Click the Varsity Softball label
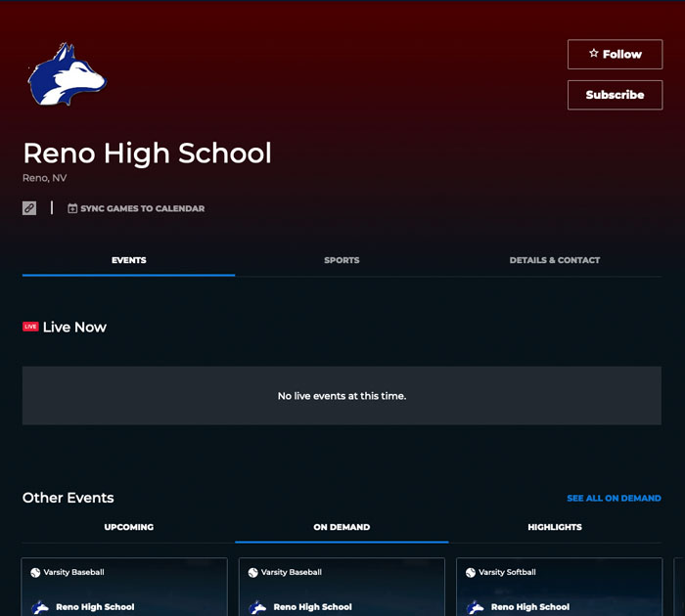The width and height of the screenshot is (685, 616). [507, 572]
